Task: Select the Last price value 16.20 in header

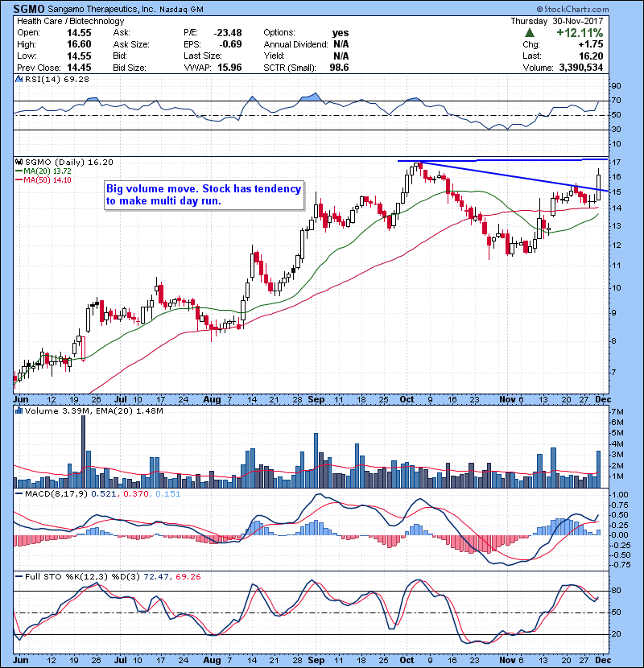Action: [x=591, y=56]
